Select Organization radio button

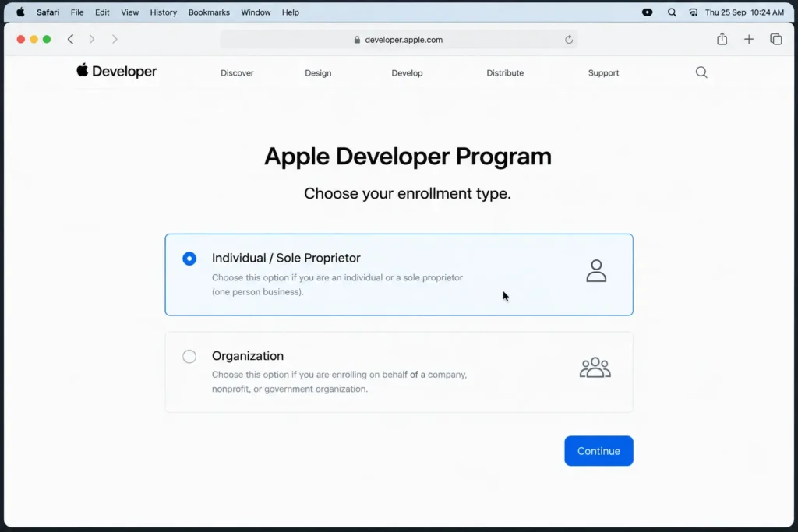pyautogui.click(x=189, y=356)
